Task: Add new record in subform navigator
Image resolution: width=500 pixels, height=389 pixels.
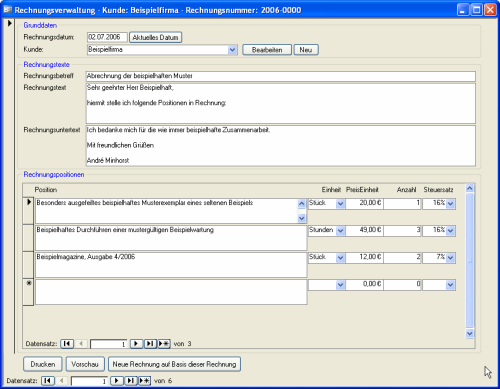Action: pyautogui.click(x=164, y=343)
